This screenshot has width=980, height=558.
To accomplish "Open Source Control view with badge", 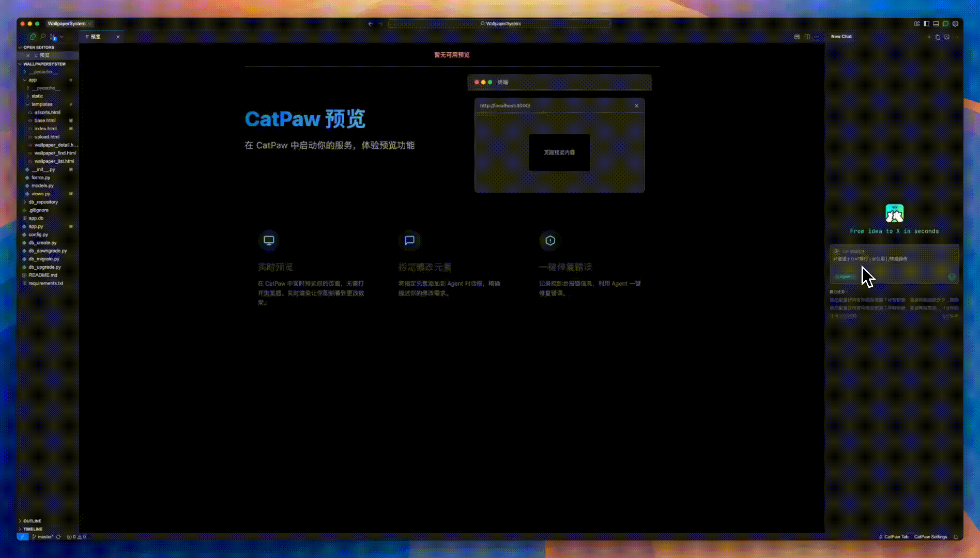I will point(53,37).
